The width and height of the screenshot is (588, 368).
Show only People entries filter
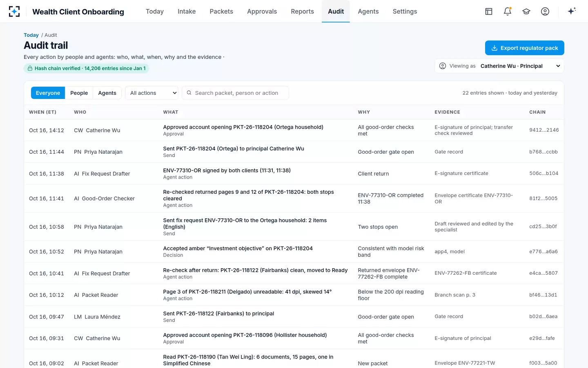(x=79, y=93)
